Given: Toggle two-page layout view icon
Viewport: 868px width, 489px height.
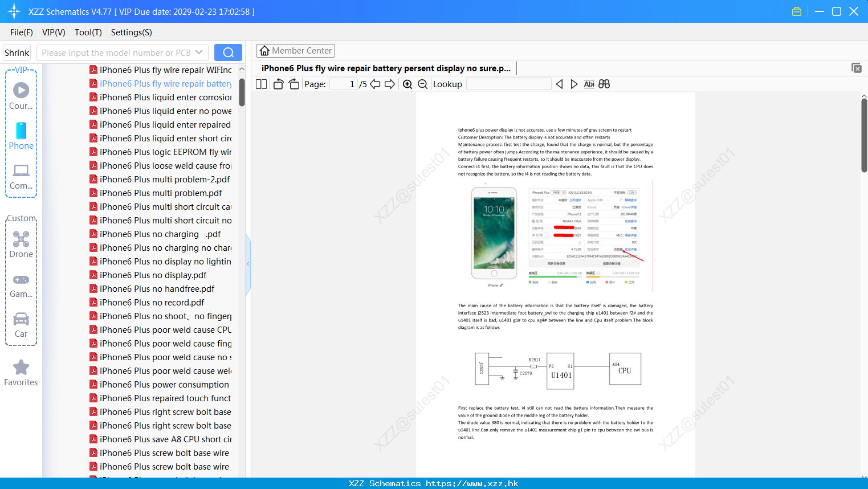Looking at the screenshot, I should 261,84.
